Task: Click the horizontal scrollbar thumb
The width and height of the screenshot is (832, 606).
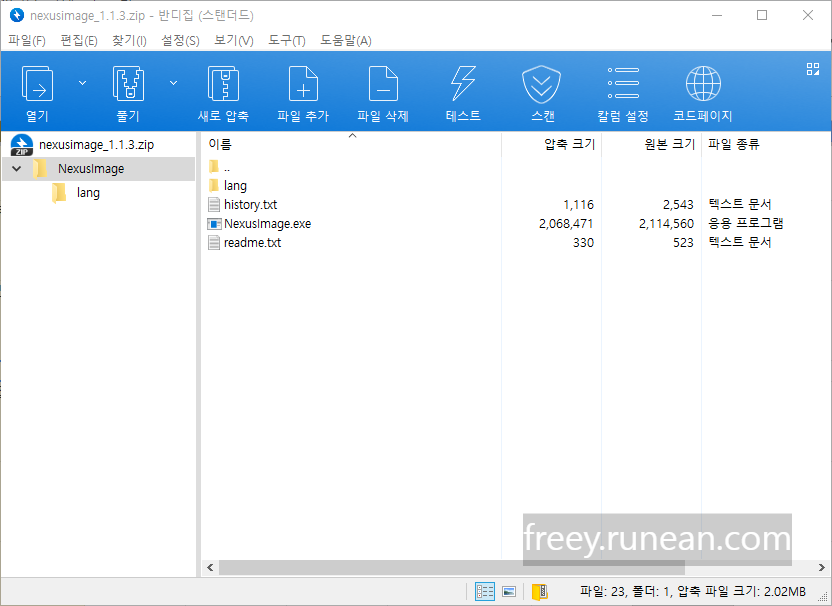Action: click(x=452, y=567)
